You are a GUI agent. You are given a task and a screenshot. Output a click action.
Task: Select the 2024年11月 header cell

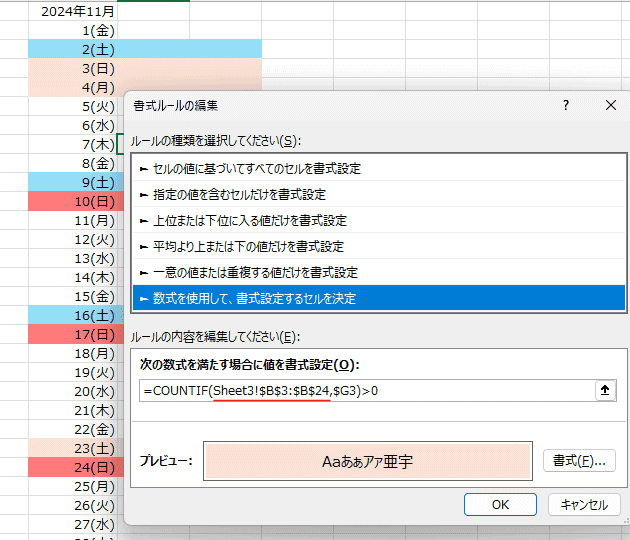[79, 12]
